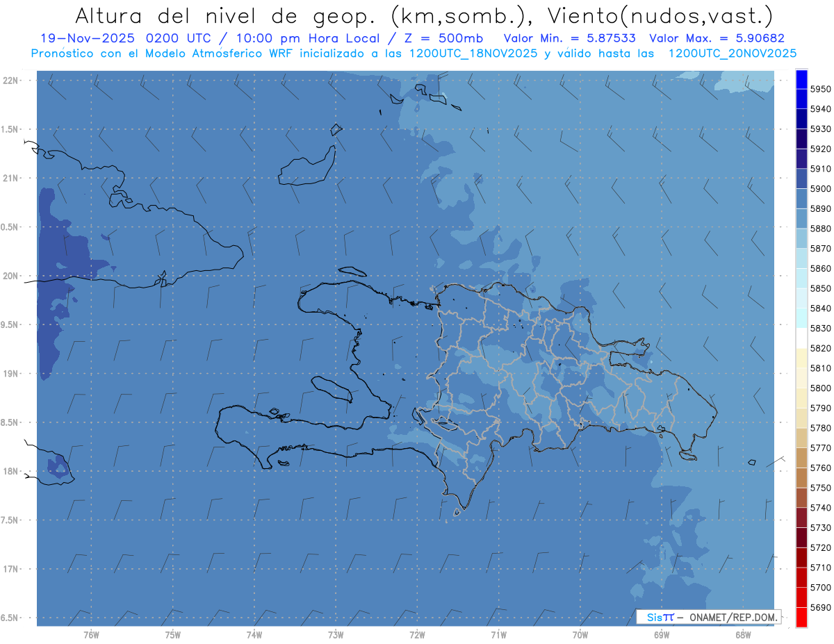Screen dimensions: 834x644
Task: Click the colorbar label '5790'
Action: tap(821, 408)
